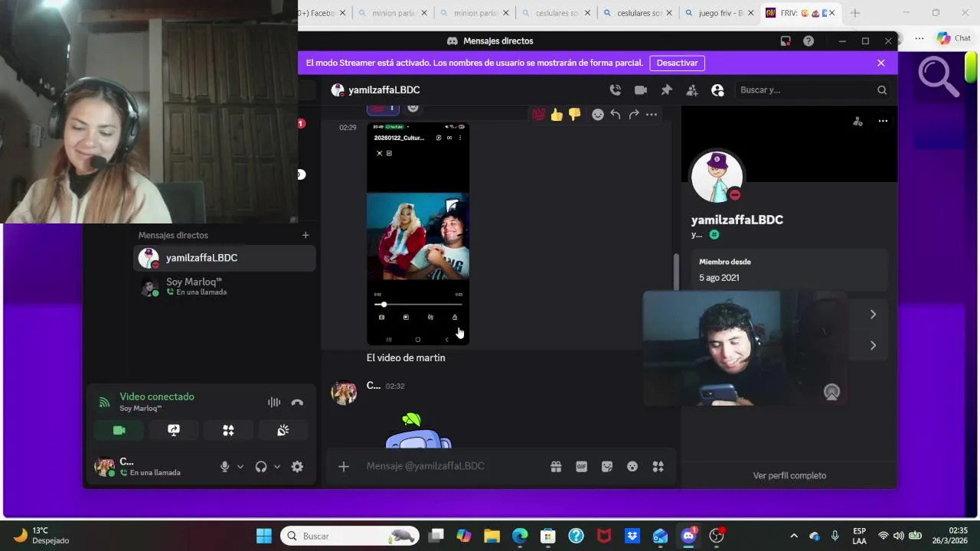980x551 pixels.
Task: Open Discord help icon
Action: point(808,41)
